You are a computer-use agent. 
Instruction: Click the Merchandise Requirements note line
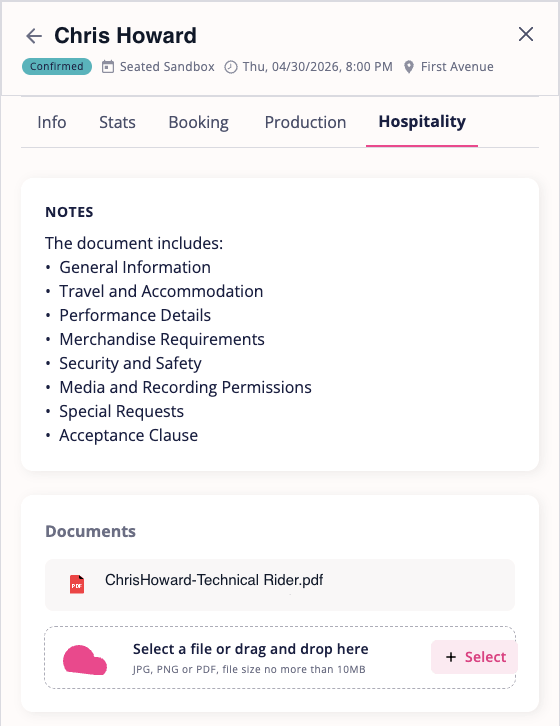coord(162,339)
